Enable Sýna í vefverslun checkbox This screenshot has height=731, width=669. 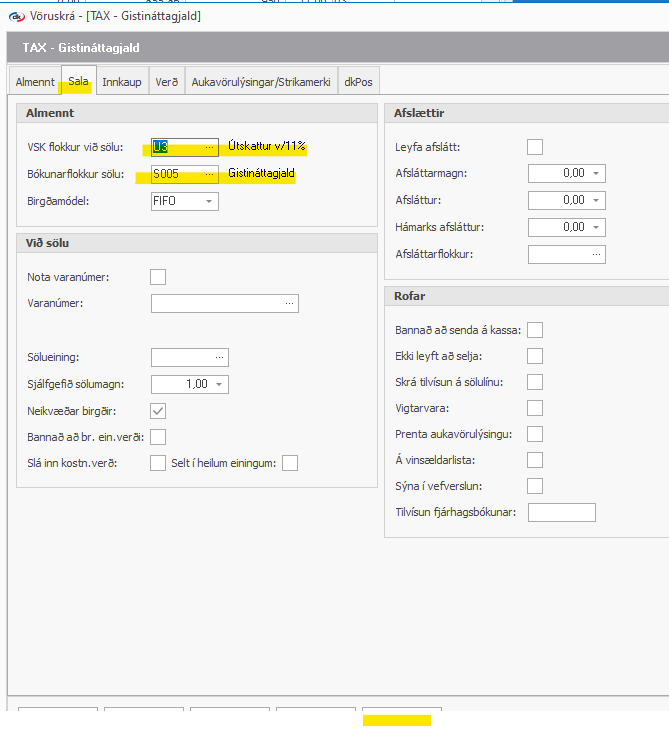click(535, 486)
